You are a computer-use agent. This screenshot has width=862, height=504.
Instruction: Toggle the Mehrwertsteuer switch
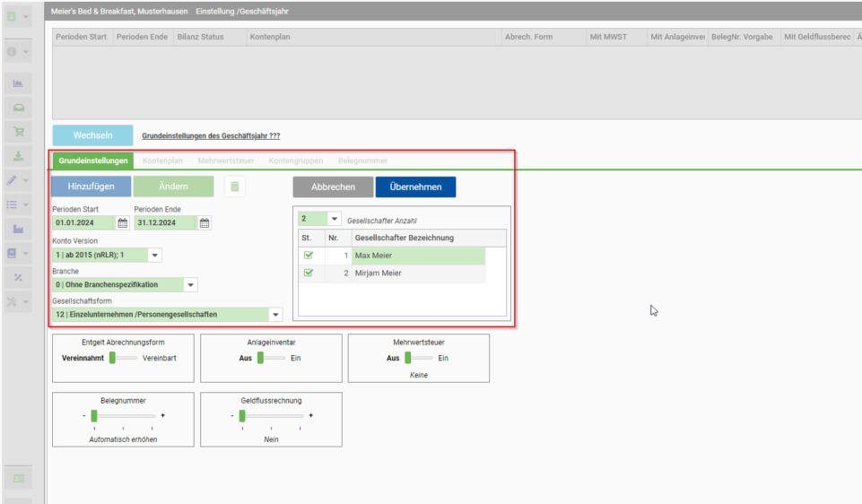[419, 358]
